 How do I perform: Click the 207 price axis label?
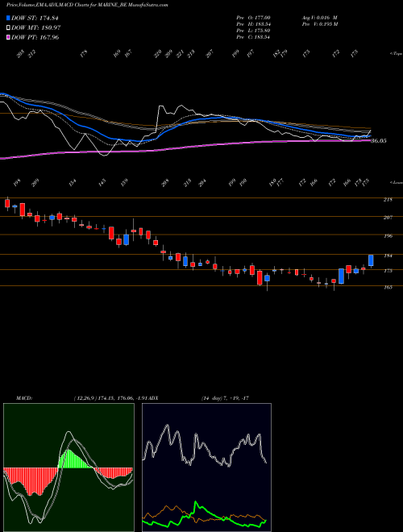coord(388,218)
